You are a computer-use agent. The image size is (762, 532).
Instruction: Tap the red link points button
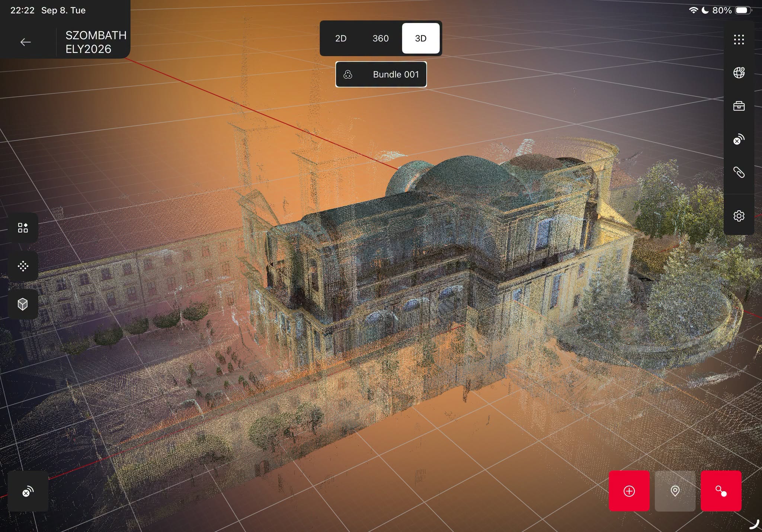pyautogui.click(x=721, y=491)
